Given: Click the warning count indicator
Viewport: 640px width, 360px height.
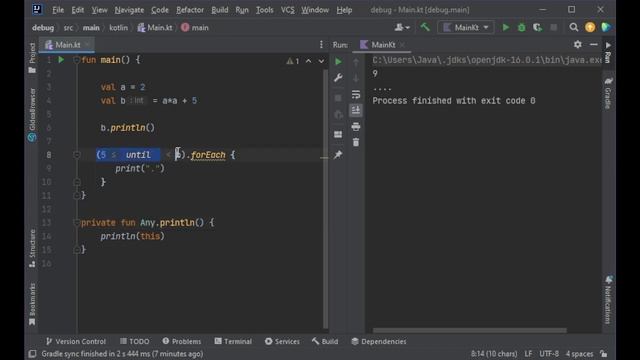Looking at the screenshot, I should (x=293, y=61).
